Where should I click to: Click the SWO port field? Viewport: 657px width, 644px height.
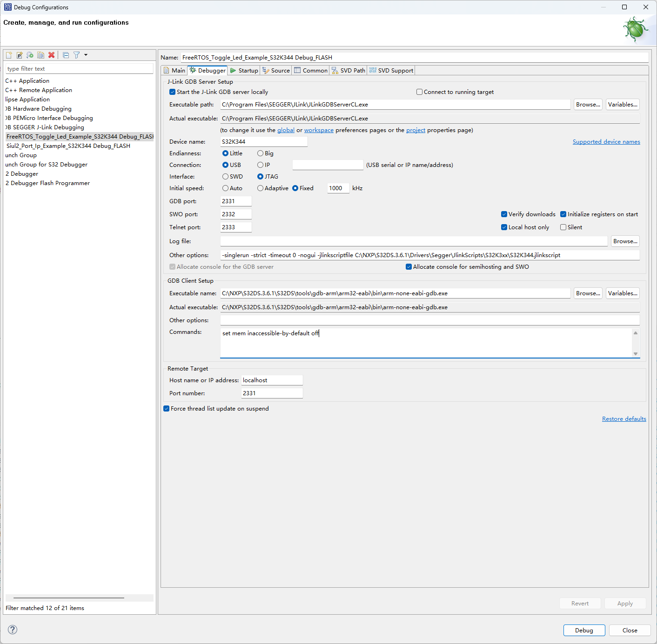click(x=236, y=214)
